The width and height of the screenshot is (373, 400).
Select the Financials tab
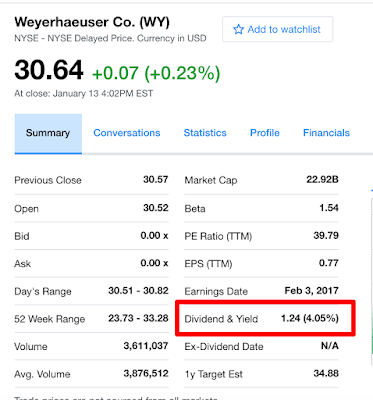(x=326, y=133)
